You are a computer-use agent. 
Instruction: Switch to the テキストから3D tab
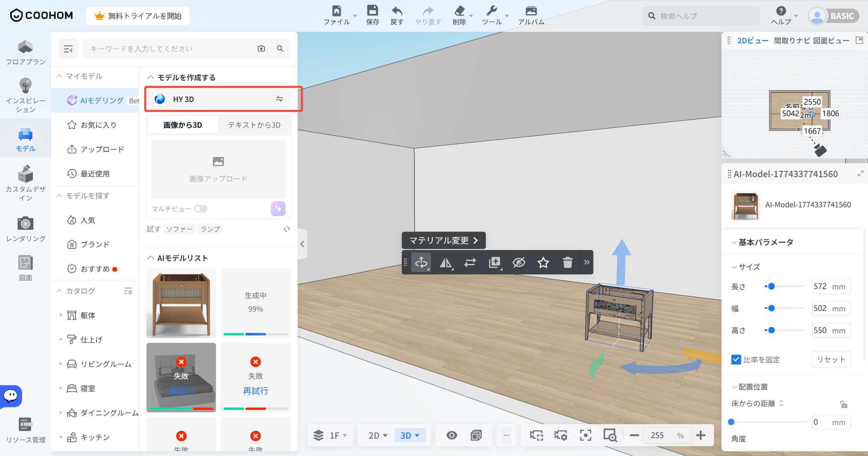click(254, 125)
